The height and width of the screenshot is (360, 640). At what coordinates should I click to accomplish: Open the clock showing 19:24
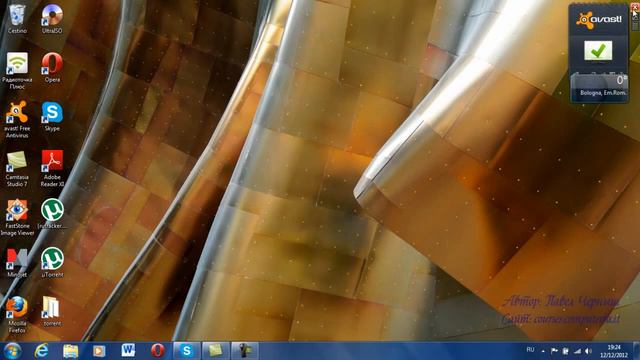click(614, 351)
